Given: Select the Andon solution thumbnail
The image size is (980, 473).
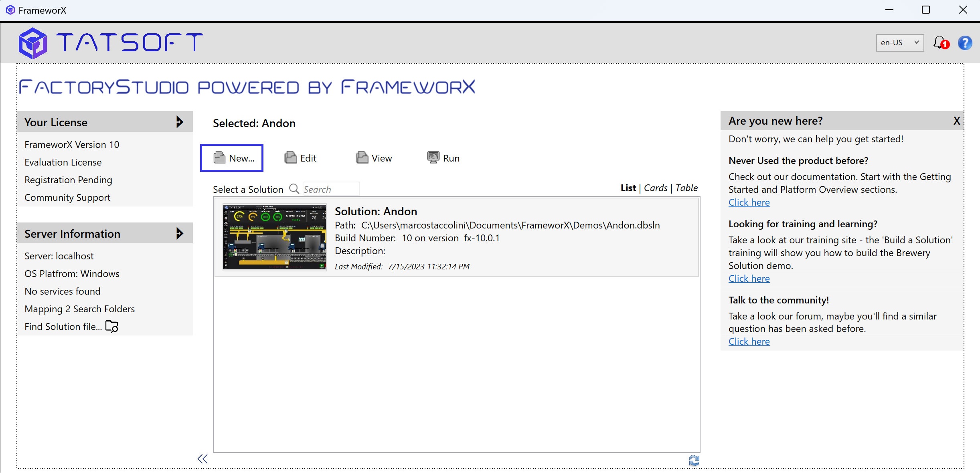Looking at the screenshot, I should click(275, 237).
